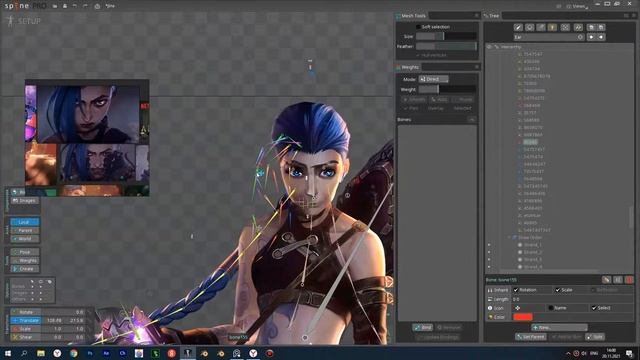This screenshot has height=360, width=640.
Task: Open the Tree panel tab
Action: coord(492,16)
